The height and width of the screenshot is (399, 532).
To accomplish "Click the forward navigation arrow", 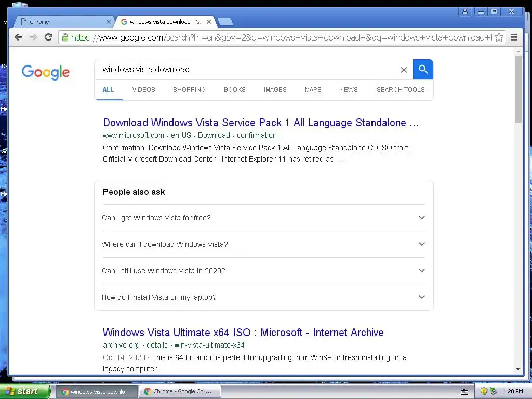I will (33, 37).
